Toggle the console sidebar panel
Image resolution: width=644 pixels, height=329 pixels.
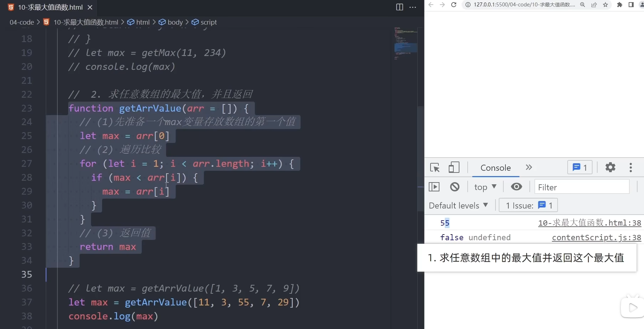(x=434, y=187)
